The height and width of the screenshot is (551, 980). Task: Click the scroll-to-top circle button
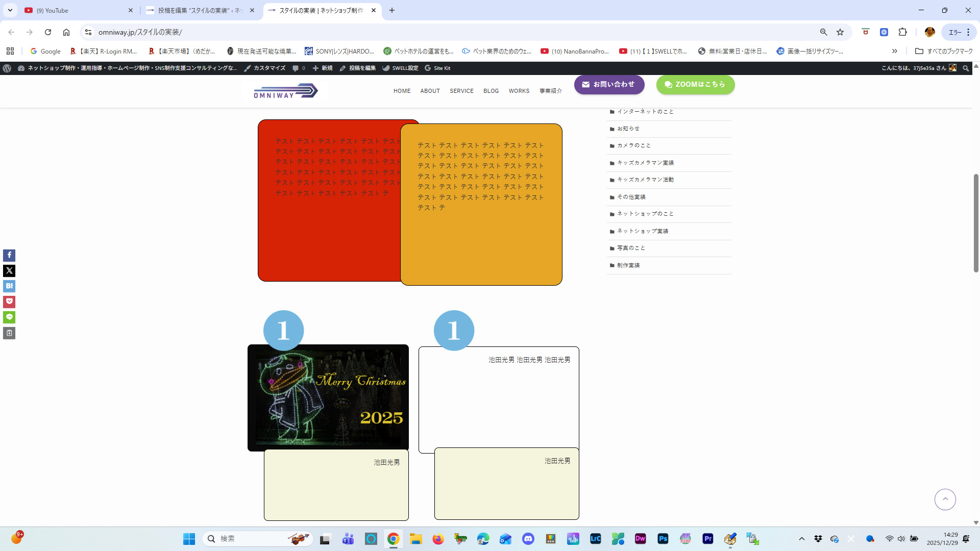pyautogui.click(x=945, y=499)
